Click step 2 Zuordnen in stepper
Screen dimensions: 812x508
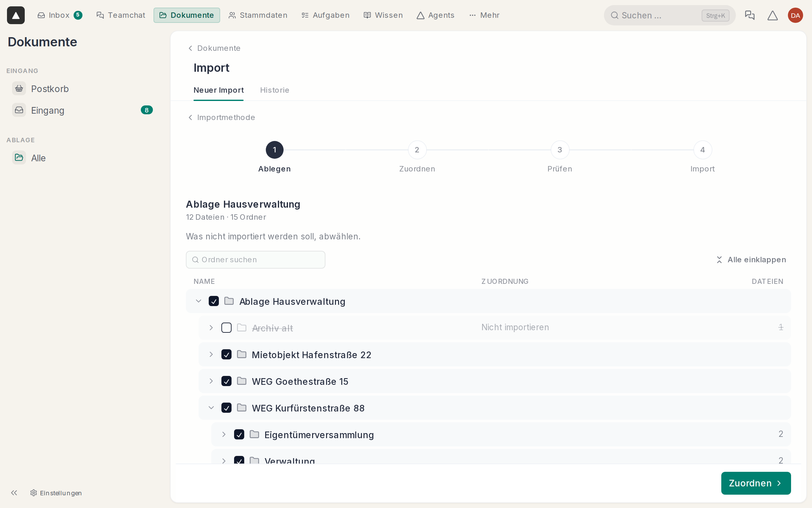point(417,157)
